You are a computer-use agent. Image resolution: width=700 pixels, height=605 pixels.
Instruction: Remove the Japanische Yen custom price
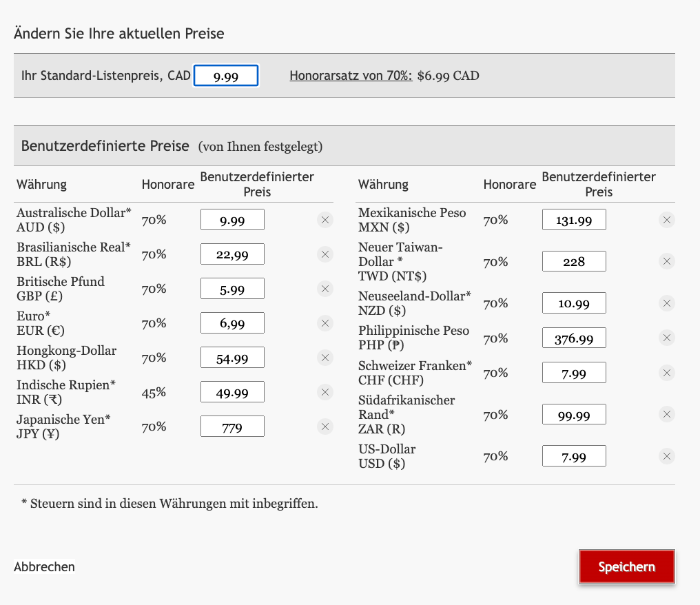(325, 426)
